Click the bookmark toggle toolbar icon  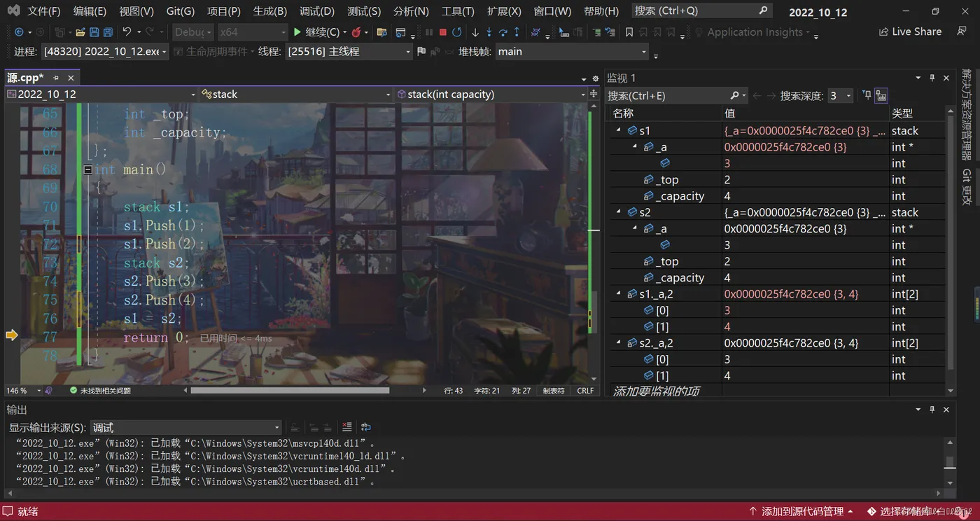[629, 32]
